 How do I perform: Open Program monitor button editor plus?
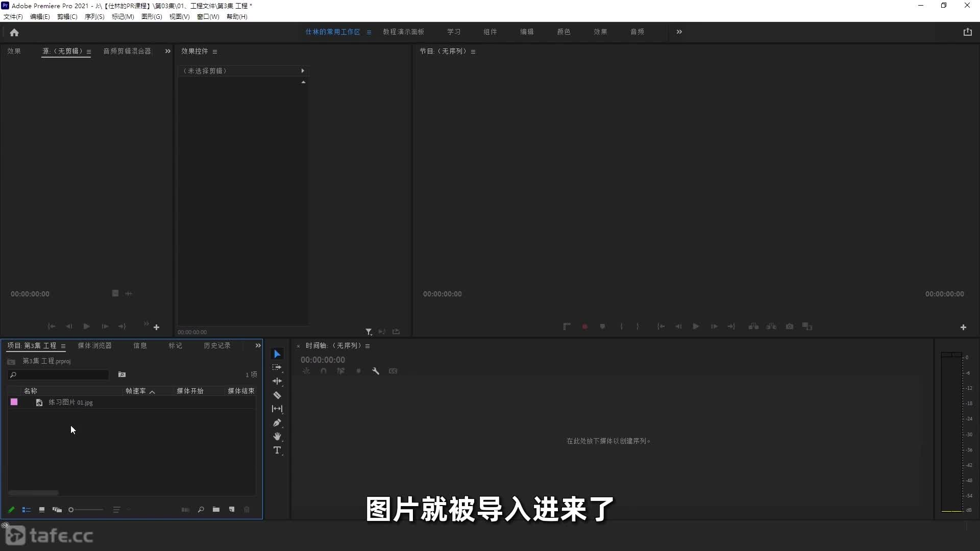(963, 327)
